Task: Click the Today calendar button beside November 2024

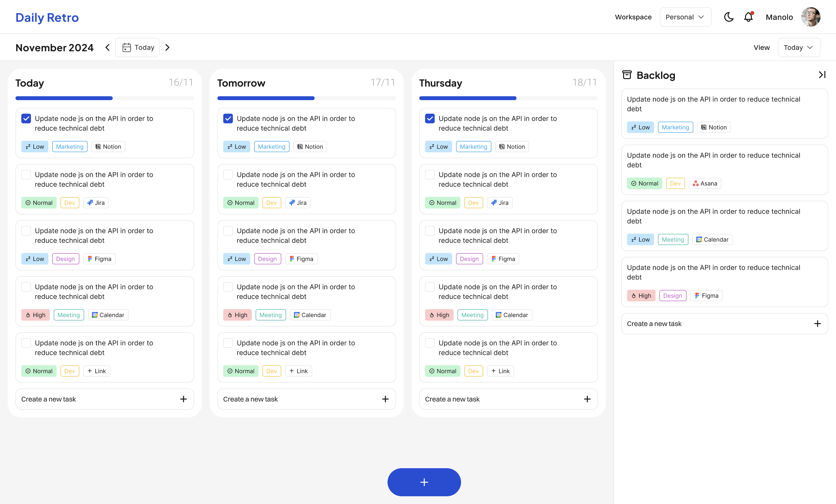Action: tap(137, 47)
